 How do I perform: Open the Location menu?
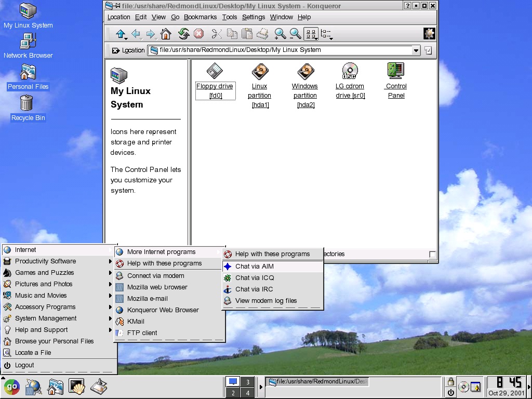pyautogui.click(x=118, y=17)
